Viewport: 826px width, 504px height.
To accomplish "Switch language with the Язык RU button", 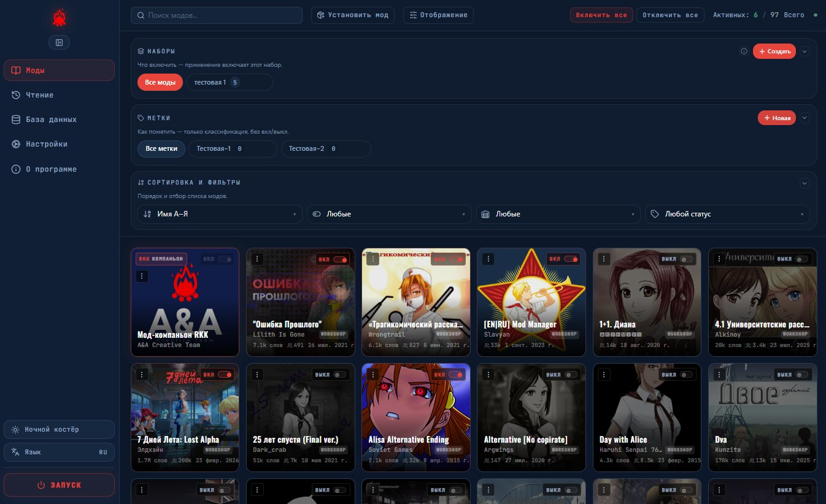I will (59, 452).
